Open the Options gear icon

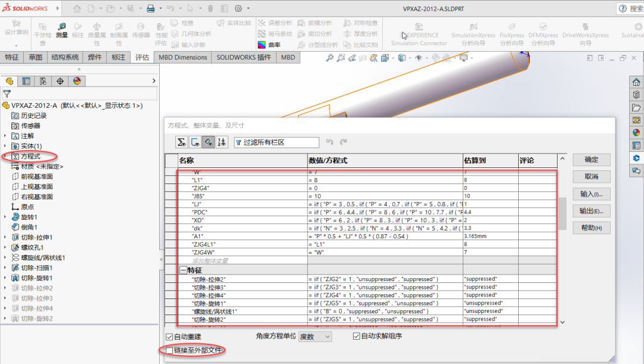point(238,8)
